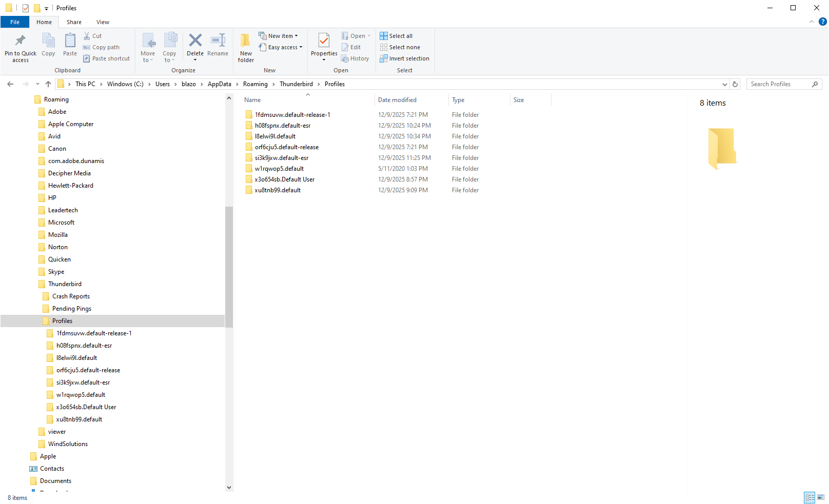Cut the selected item with scissors icon

tap(93, 36)
